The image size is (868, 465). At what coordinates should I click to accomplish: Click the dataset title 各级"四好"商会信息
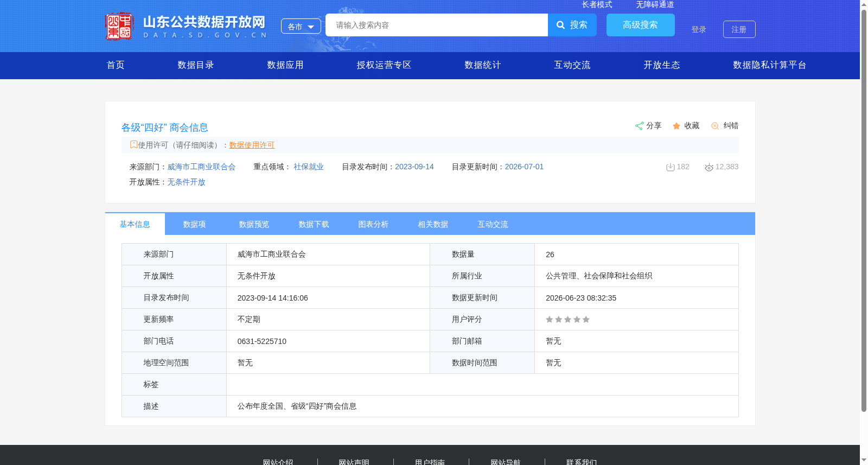click(x=165, y=128)
